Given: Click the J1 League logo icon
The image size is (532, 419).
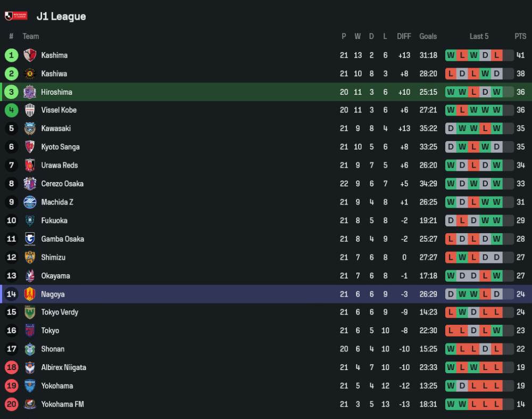Looking at the screenshot, I should pos(16,16).
